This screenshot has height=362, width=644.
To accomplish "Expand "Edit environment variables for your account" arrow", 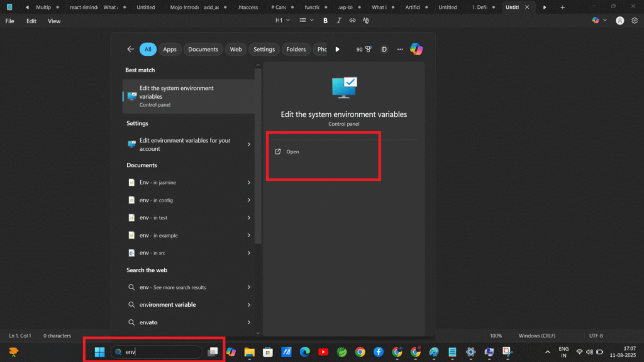I will [x=249, y=145].
